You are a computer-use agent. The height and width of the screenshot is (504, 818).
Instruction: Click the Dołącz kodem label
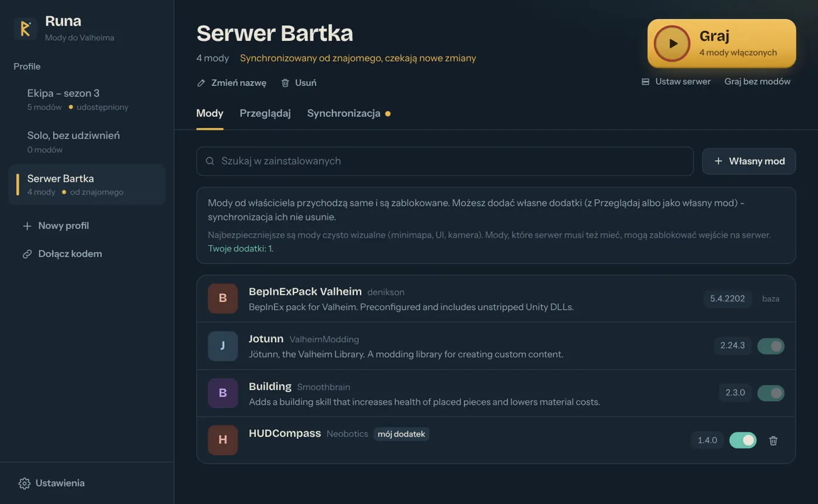click(x=70, y=254)
